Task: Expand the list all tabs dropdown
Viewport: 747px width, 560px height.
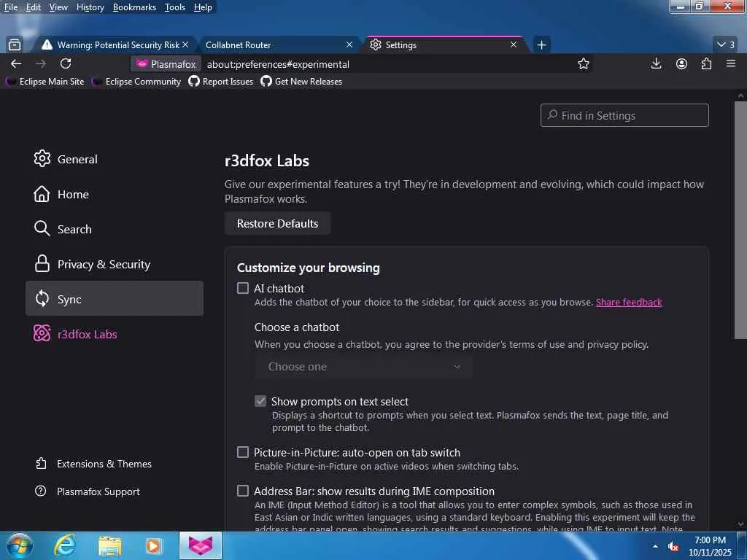Action: (x=726, y=44)
